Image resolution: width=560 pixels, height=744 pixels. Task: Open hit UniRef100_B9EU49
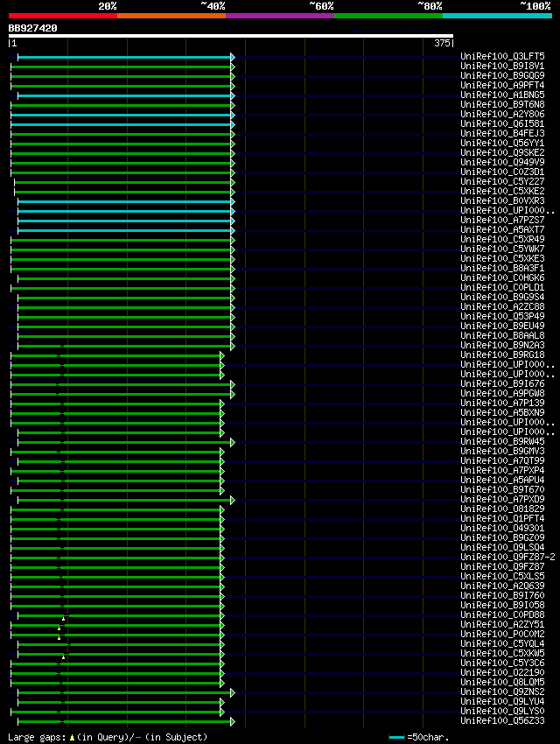502,326
